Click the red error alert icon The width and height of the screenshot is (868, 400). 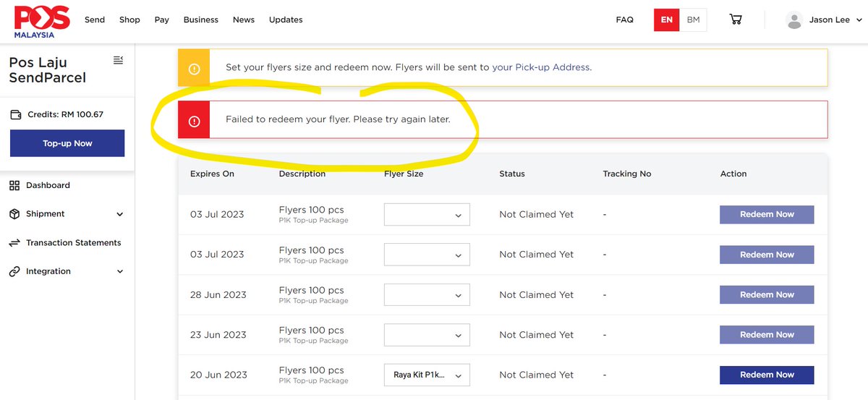point(194,122)
